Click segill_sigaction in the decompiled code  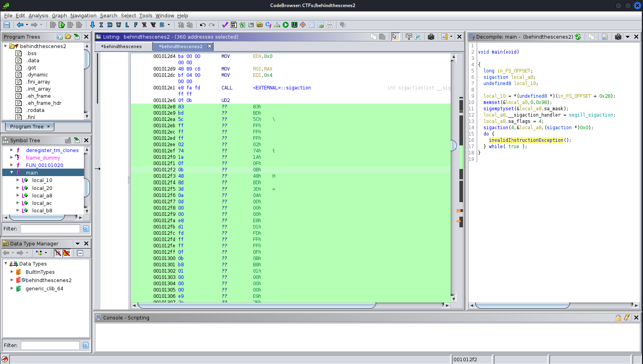pos(591,115)
